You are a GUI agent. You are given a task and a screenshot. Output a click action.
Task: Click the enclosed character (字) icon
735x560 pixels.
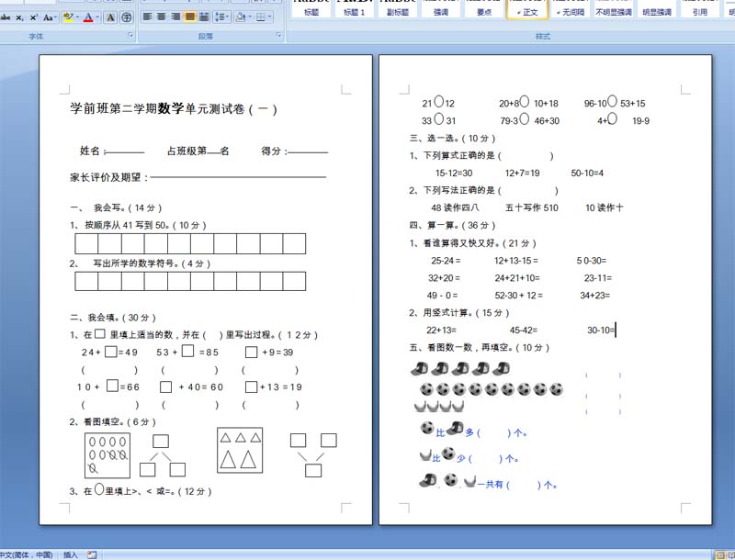coord(126,17)
